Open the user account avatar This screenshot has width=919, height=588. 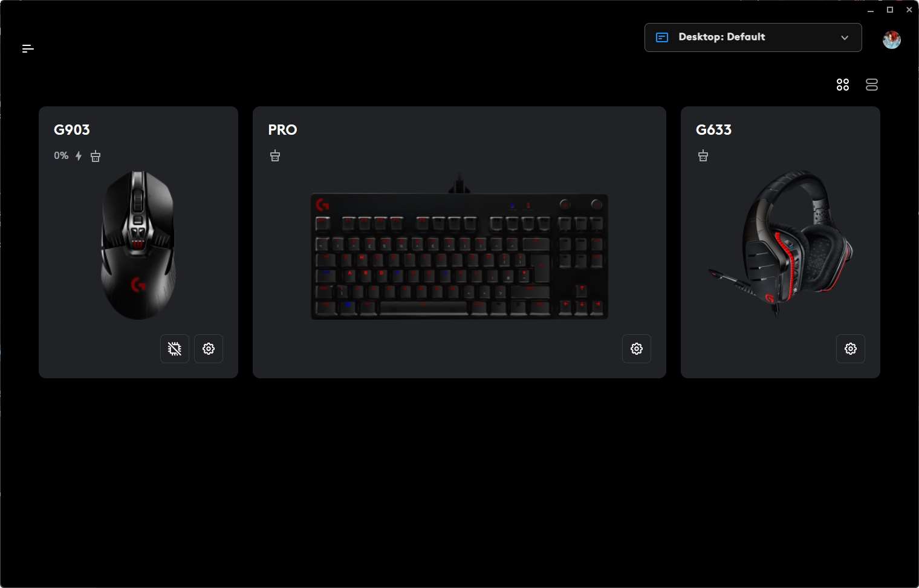click(x=892, y=40)
